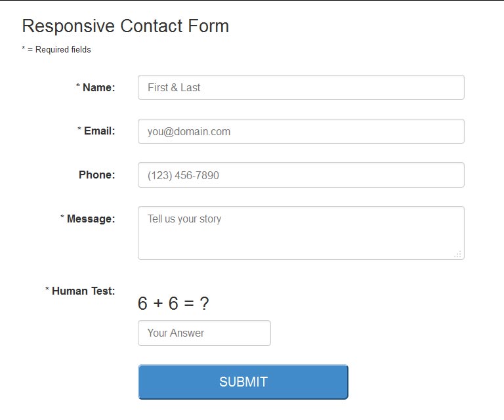
Task: Click the Responsive Contact Form heading
Action: tap(125, 26)
